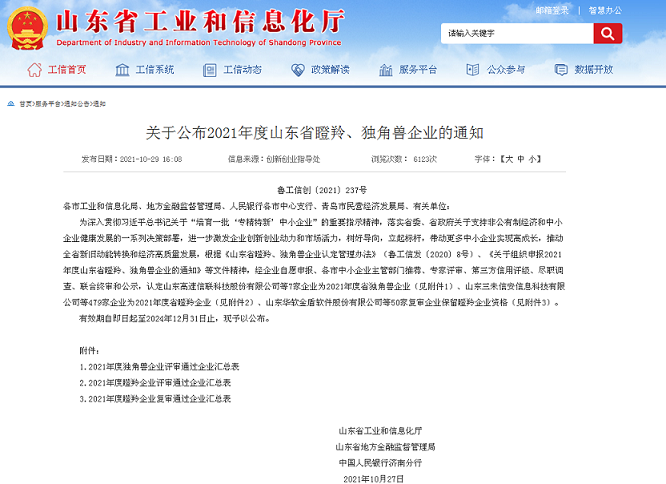Click the publish date 2021-10-29 16:08
This screenshot has height=484, width=666.
point(151,159)
